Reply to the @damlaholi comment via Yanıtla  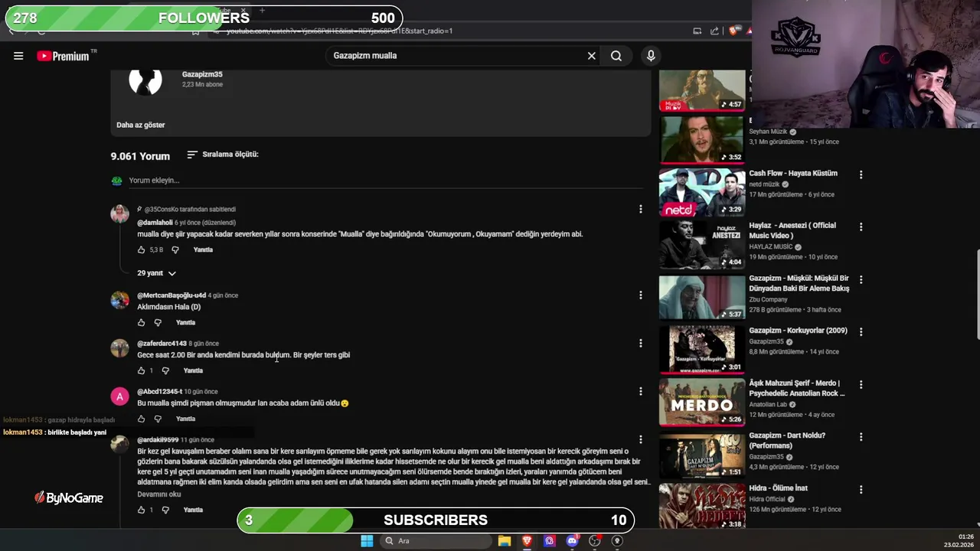tap(203, 250)
